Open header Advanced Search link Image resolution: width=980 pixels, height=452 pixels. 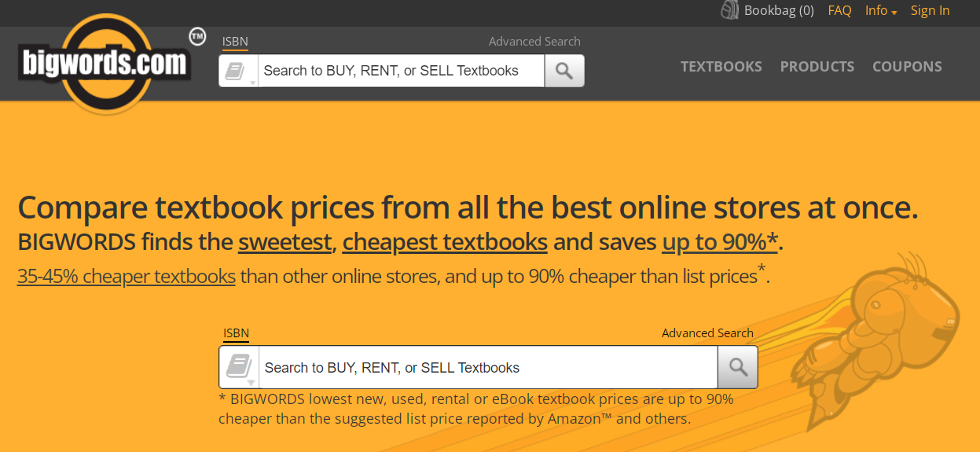(534, 42)
